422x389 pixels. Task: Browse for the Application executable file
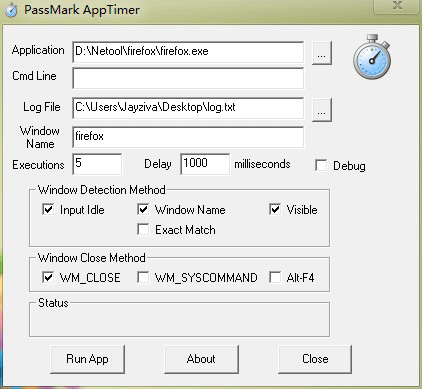point(322,53)
